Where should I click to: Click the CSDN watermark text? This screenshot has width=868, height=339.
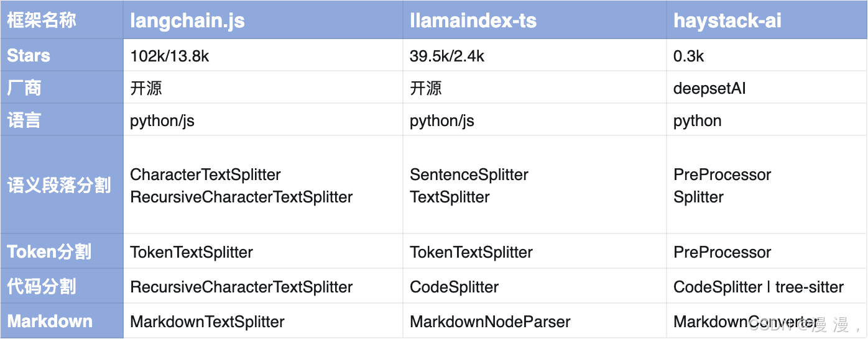(802, 324)
